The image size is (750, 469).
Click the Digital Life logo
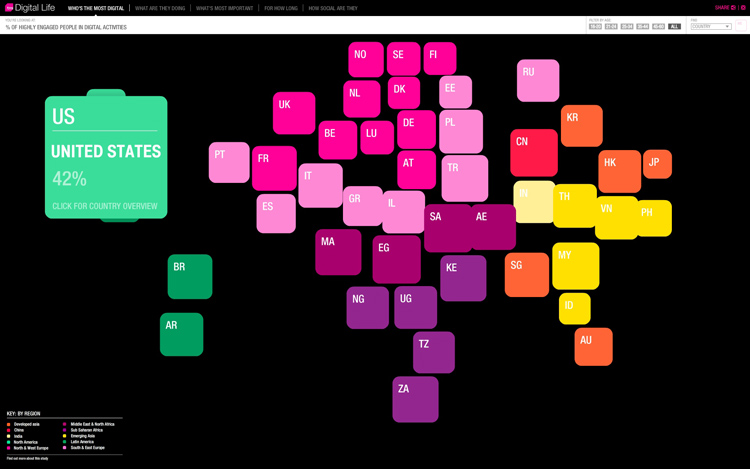tap(30, 7)
